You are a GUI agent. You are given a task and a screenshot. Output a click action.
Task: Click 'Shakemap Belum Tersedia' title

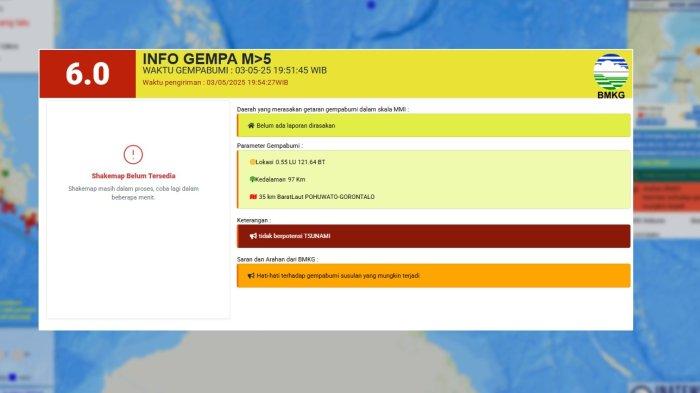[x=133, y=176]
